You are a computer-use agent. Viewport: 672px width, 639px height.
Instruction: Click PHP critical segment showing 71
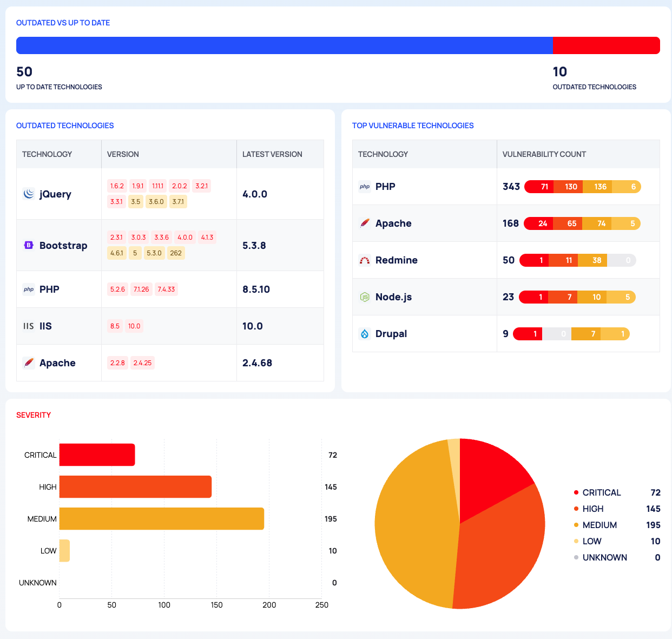click(539, 187)
